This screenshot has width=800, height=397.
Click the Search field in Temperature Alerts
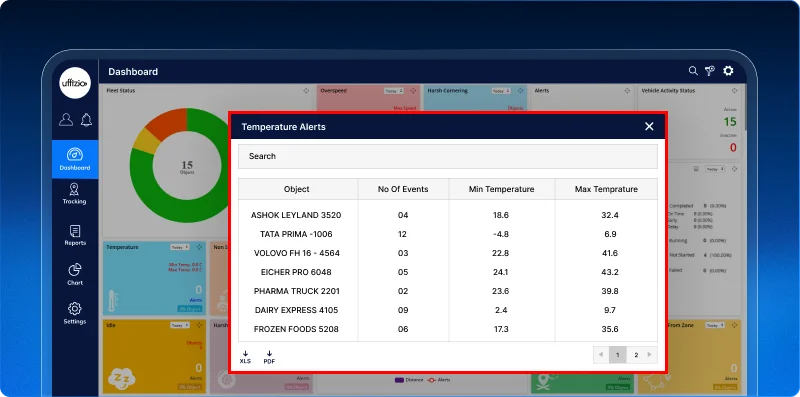(447, 156)
